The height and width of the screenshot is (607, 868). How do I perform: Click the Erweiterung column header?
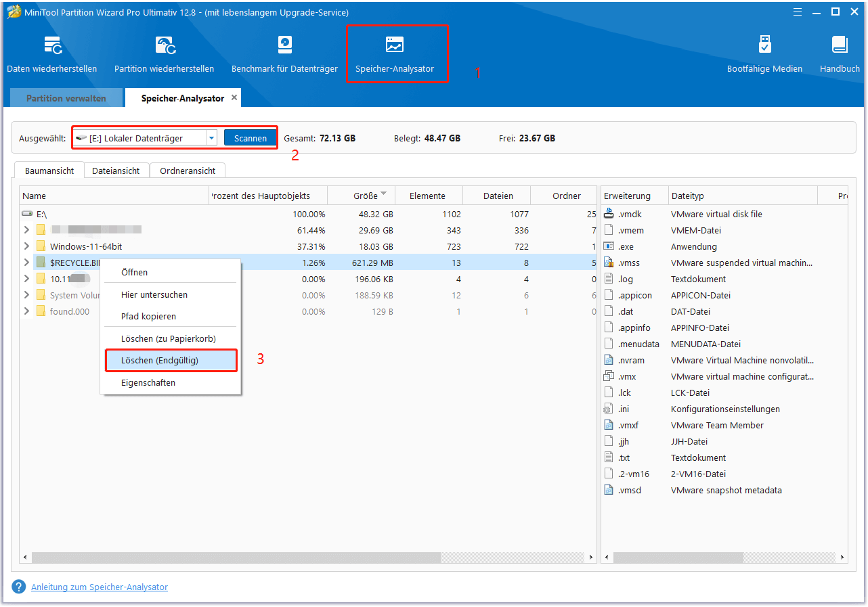pyautogui.click(x=634, y=196)
